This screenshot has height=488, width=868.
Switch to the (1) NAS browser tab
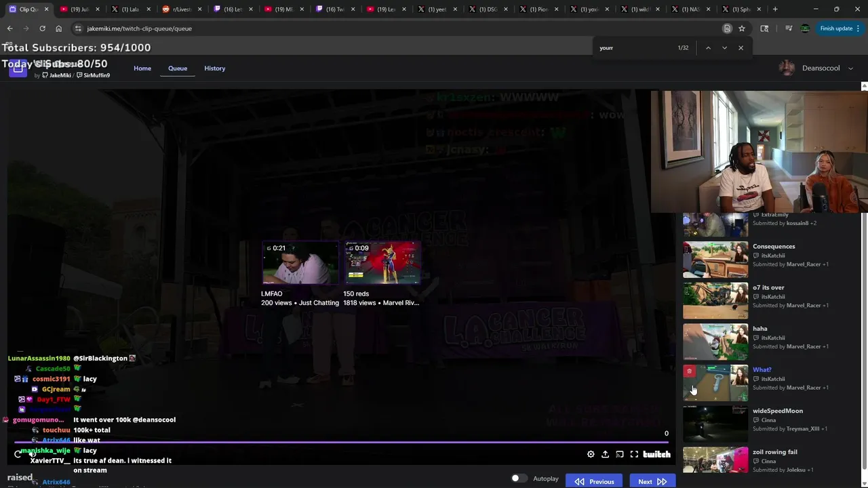(691, 9)
